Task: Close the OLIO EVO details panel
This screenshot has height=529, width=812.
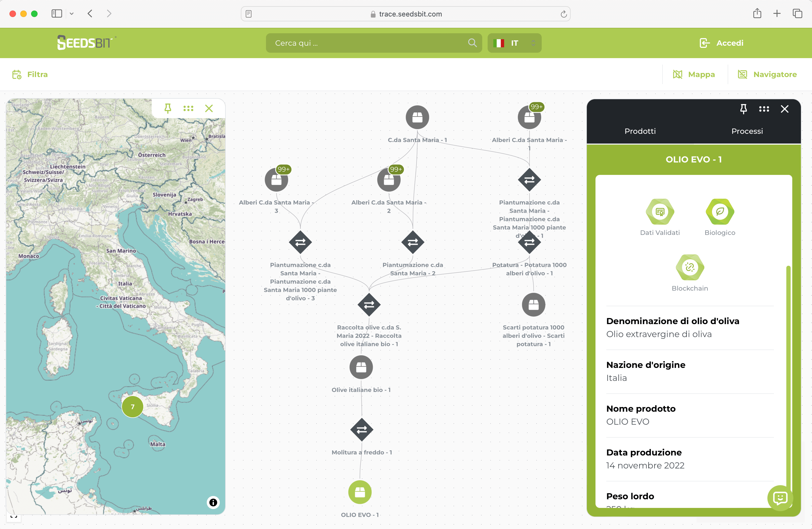Action: (784, 109)
